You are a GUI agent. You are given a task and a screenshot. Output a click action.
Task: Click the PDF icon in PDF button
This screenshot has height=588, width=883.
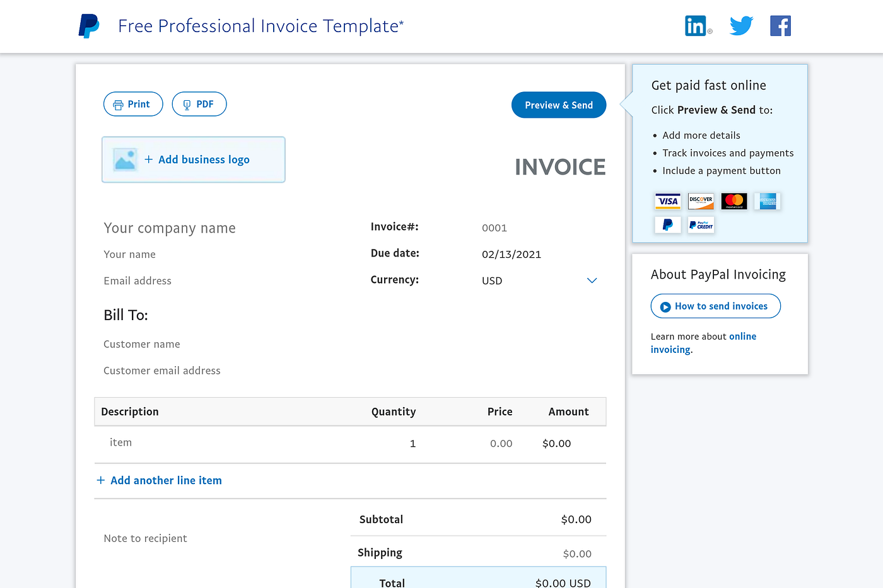(187, 105)
